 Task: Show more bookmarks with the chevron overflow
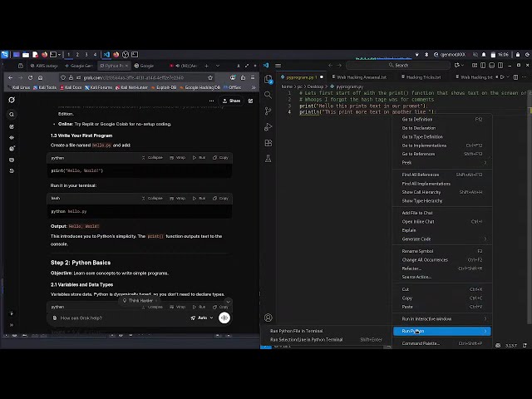pos(253,87)
